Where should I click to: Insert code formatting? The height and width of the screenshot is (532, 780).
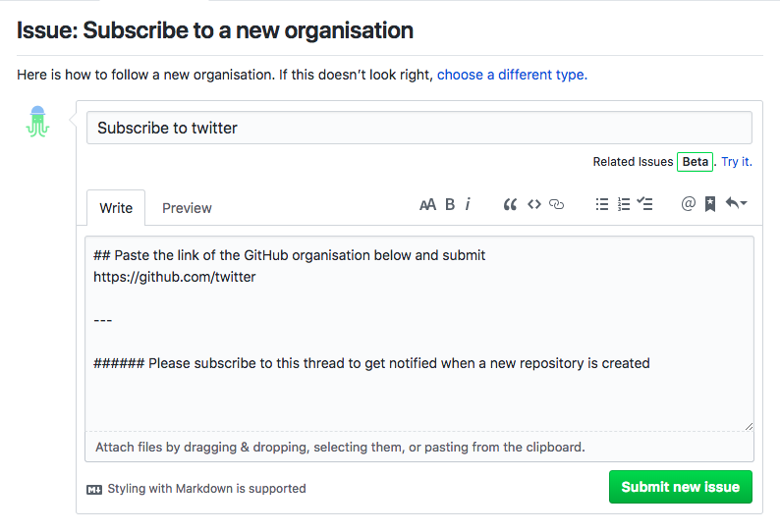click(533, 205)
